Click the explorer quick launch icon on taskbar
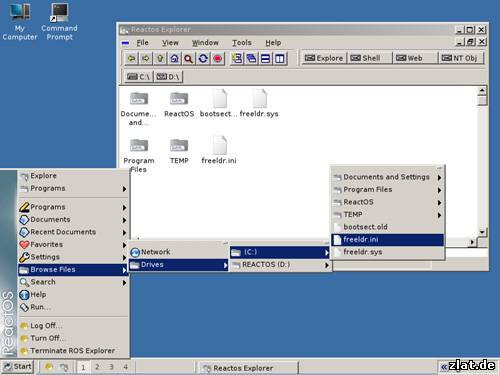Screen dimensions: 500x375 [64, 367]
